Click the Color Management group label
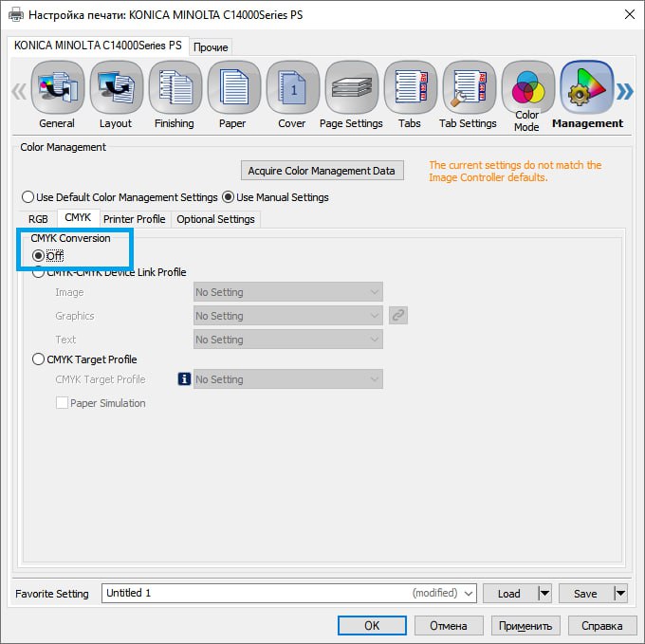645x644 pixels. tap(63, 147)
